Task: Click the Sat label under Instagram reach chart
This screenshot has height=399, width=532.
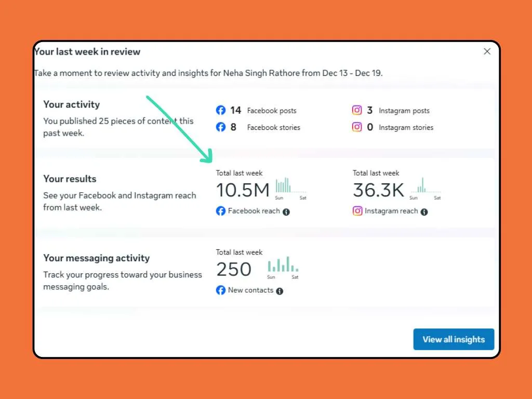Action: pyautogui.click(x=437, y=198)
